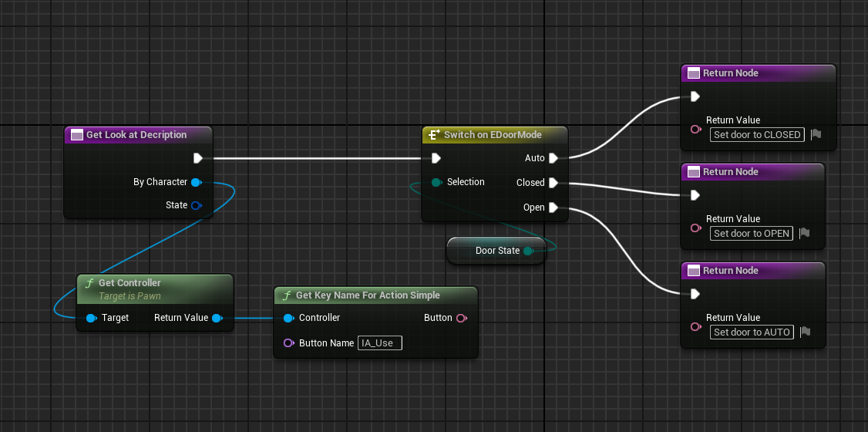Click the By Character output pin

coord(196,182)
